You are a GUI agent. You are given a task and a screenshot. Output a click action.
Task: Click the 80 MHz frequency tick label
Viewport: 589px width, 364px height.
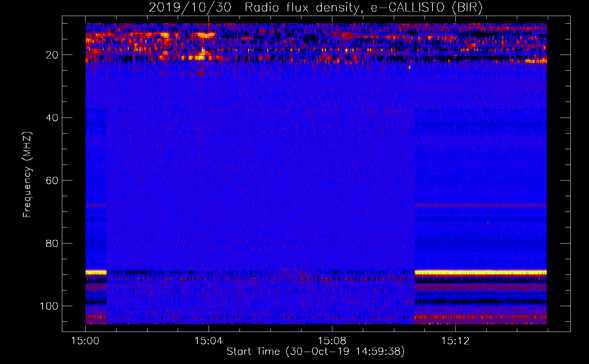[x=52, y=244]
